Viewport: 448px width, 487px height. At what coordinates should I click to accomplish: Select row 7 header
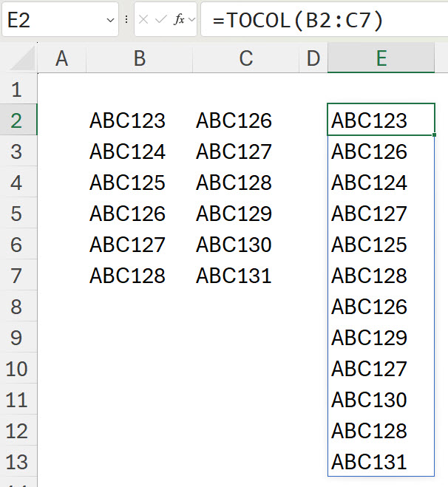pyautogui.click(x=17, y=276)
